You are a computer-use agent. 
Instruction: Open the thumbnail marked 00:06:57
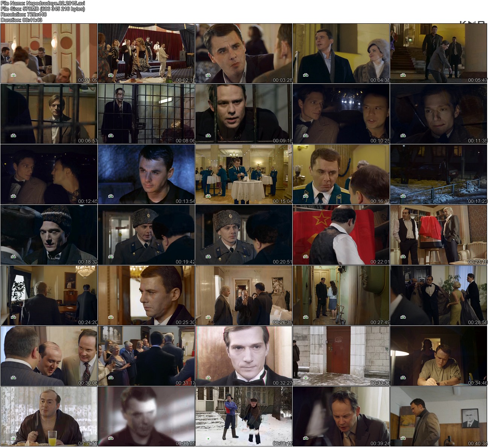[x=49, y=114]
